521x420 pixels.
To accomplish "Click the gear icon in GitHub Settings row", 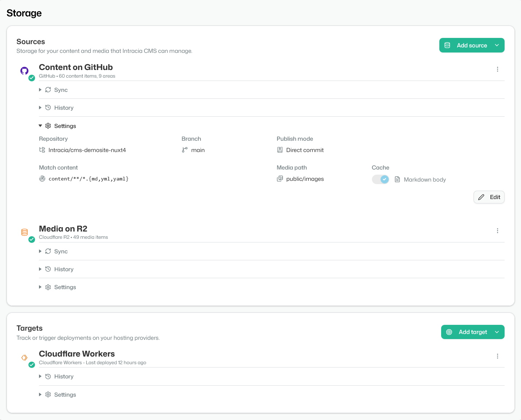I will pos(48,126).
